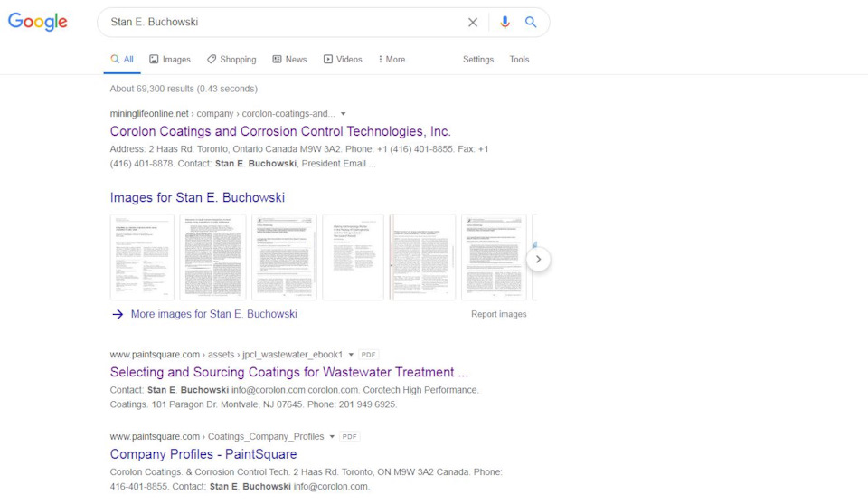Select the All tab
Image resolution: width=868 pixels, height=504 pixels.
pyautogui.click(x=122, y=59)
